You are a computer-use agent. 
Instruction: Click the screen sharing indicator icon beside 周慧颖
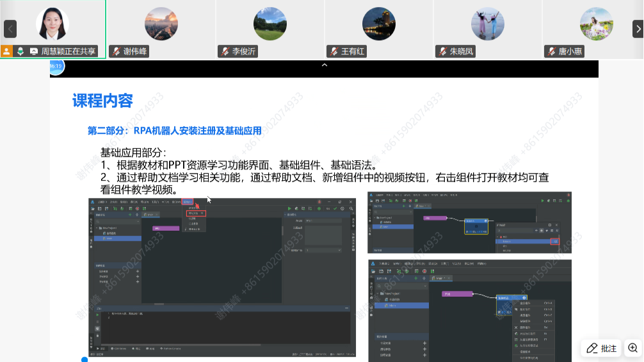click(x=33, y=51)
